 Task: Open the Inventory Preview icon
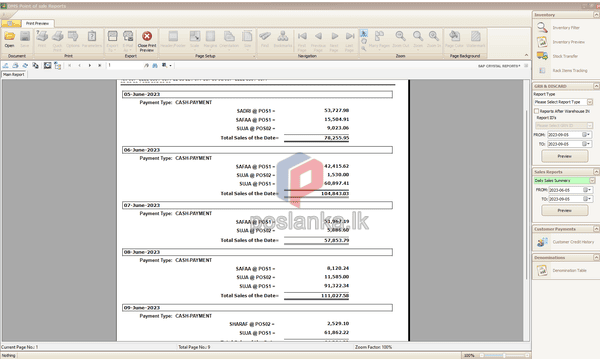(x=542, y=42)
